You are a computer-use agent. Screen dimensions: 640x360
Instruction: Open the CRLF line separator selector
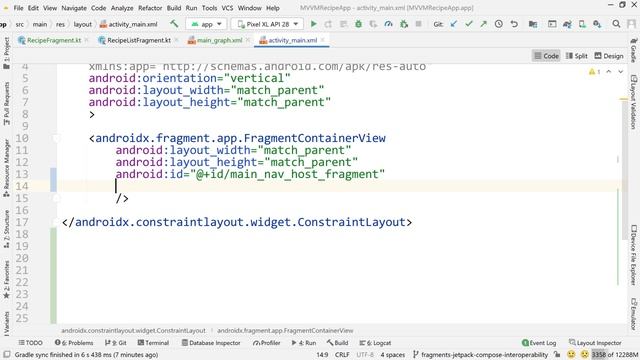[x=342, y=354]
